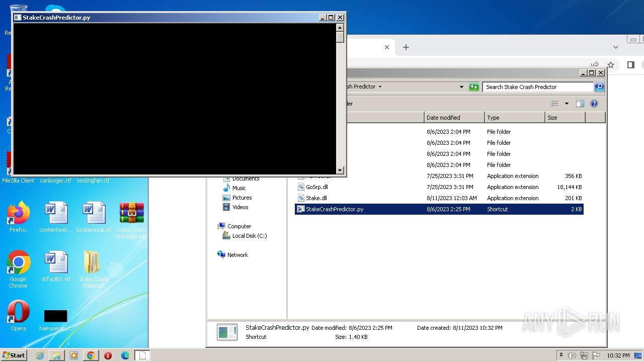This screenshot has height=362, width=644.
Task: Click console scrollbar down arrow
Action: [x=340, y=170]
